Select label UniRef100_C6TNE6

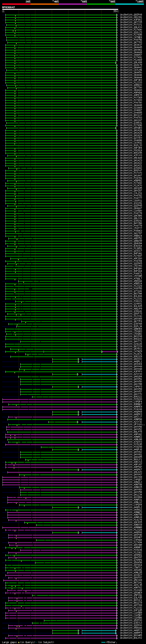point(131,37)
